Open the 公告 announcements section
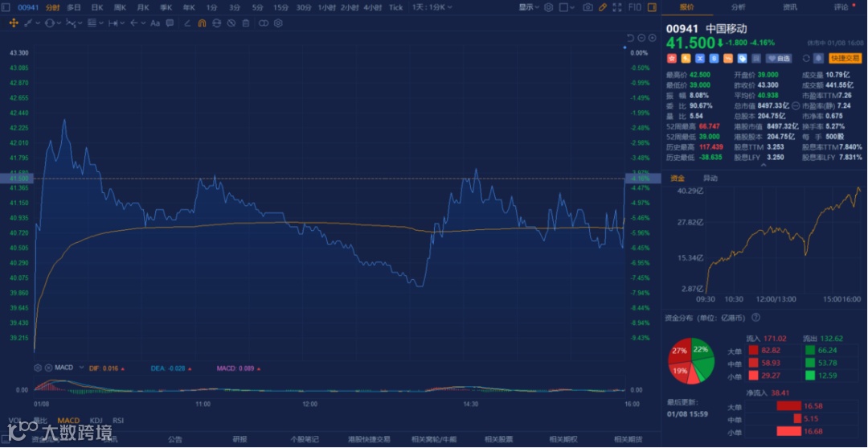The width and height of the screenshot is (868, 448). pyautogui.click(x=175, y=439)
